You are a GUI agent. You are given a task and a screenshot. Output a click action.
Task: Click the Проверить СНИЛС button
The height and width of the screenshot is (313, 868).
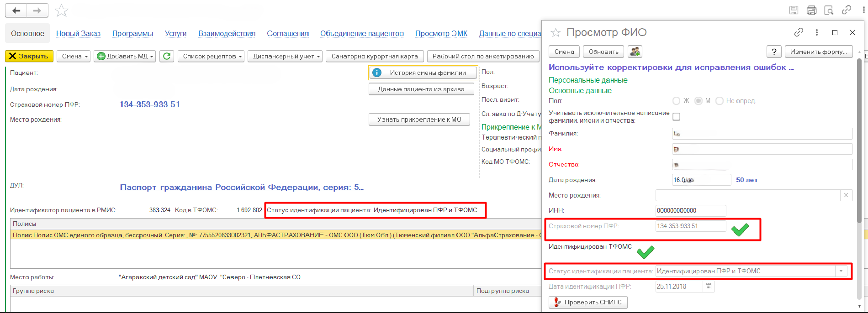pos(588,302)
